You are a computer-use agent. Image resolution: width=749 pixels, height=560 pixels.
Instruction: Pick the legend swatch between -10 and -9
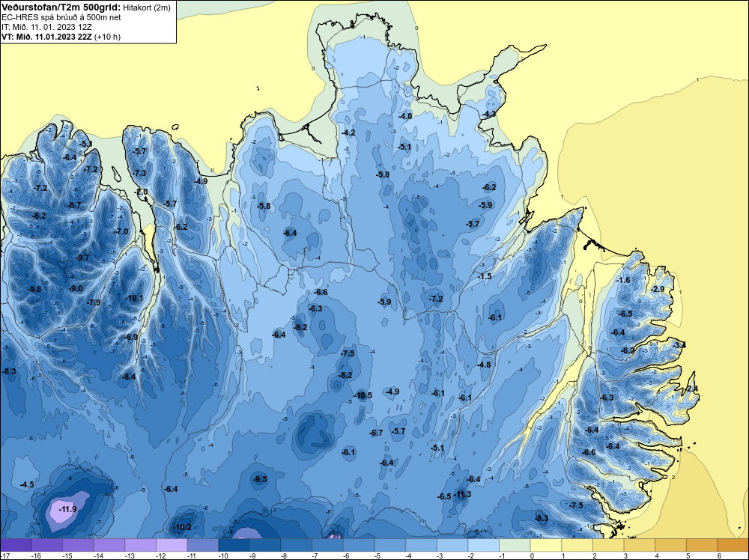tap(234, 545)
